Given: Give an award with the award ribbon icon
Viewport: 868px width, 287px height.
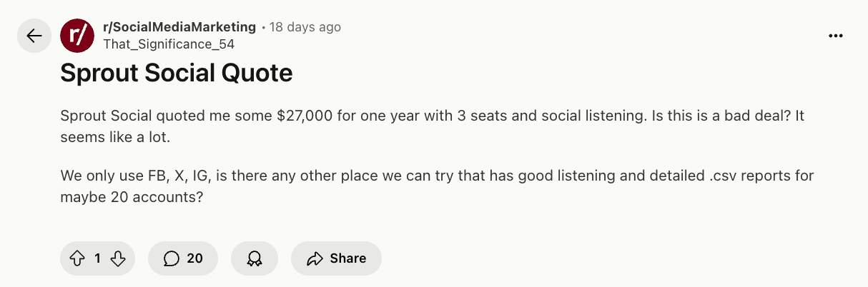Looking at the screenshot, I should point(255,258).
